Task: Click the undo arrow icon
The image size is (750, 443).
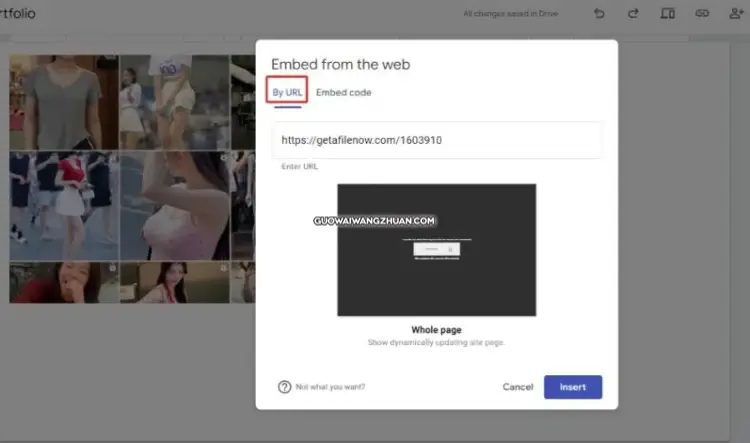Action: 599,13
